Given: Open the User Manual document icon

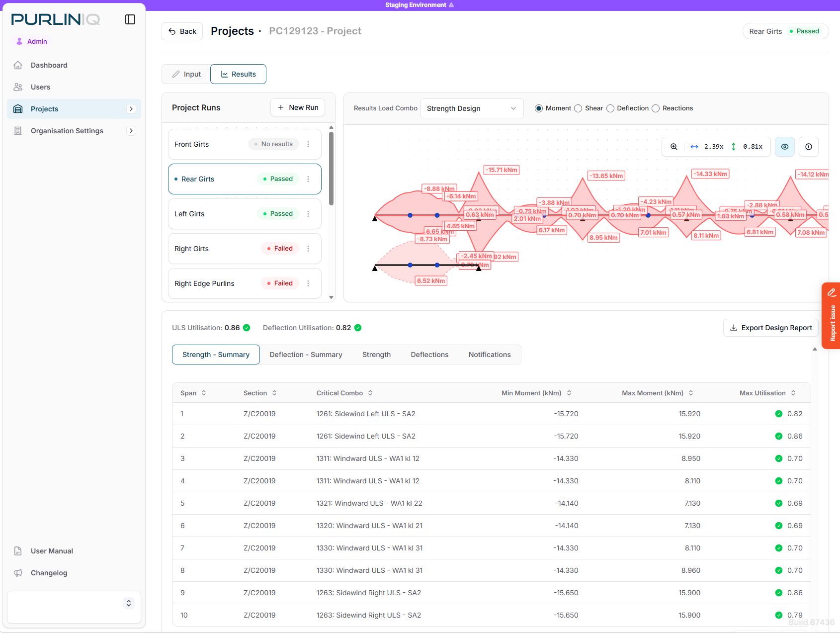Looking at the screenshot, I should click(18, 551).
